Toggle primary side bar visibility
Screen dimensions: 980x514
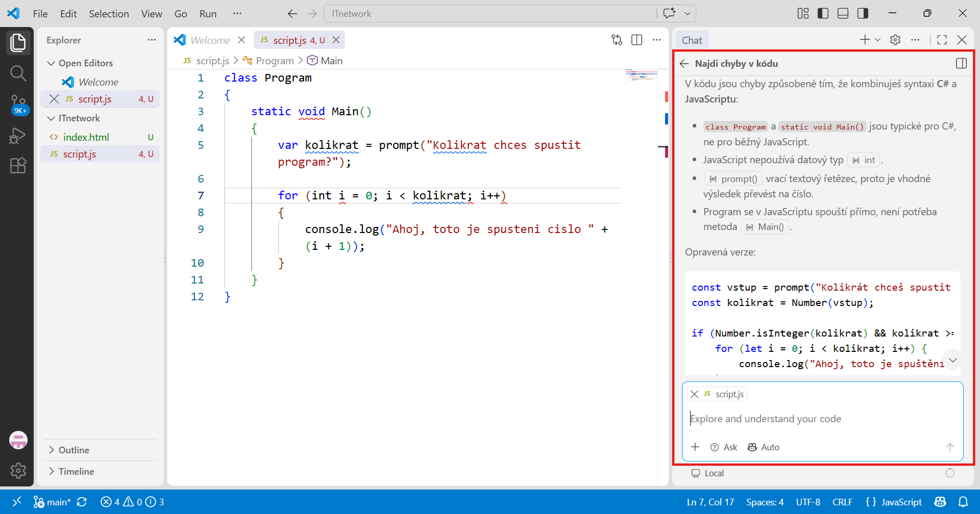click(823, 13)
